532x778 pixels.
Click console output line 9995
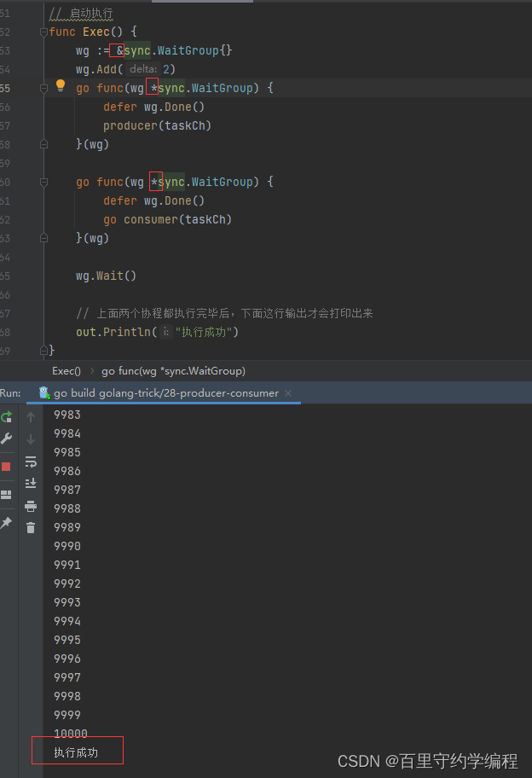pyautogui.click(x=67, y=640)
